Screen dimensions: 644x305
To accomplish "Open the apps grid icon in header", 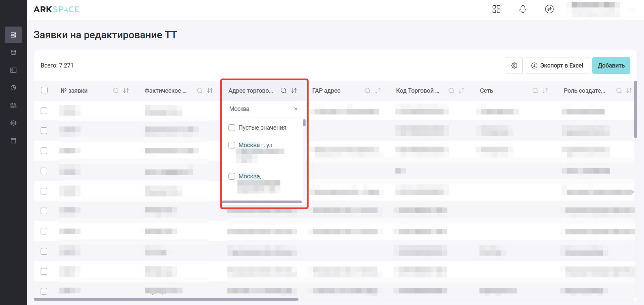I will (x=496, y=9).
